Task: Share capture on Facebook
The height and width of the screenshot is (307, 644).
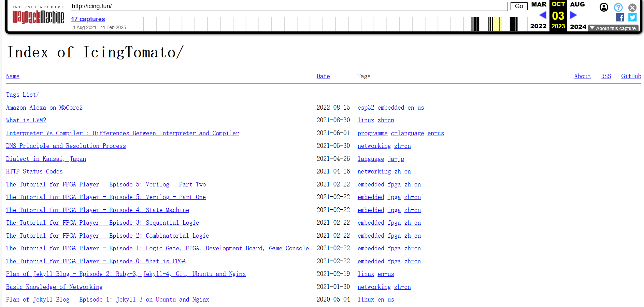Action: (x=620, y=17)
